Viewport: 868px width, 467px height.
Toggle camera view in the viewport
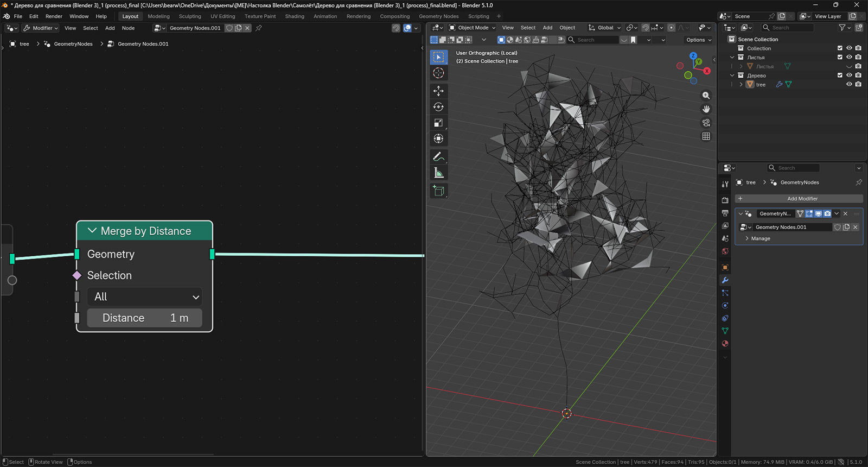click(x=706, y=123)
